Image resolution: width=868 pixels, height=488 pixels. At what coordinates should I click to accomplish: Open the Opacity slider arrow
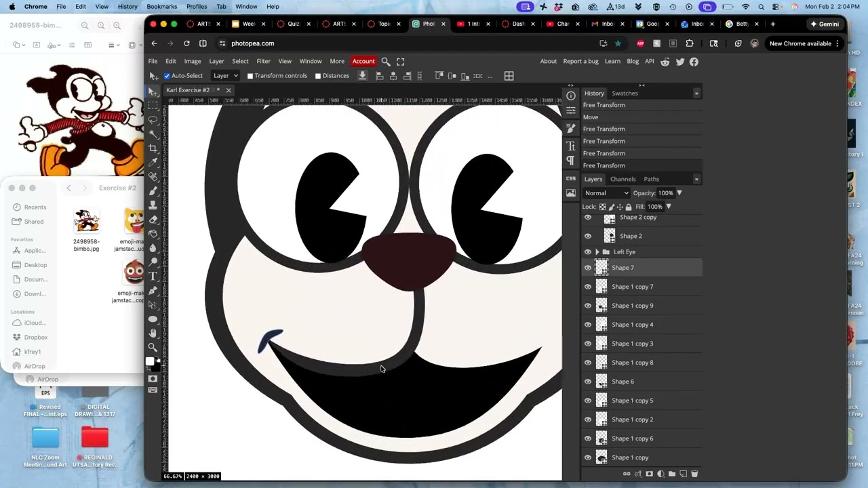tap(679, 193)
